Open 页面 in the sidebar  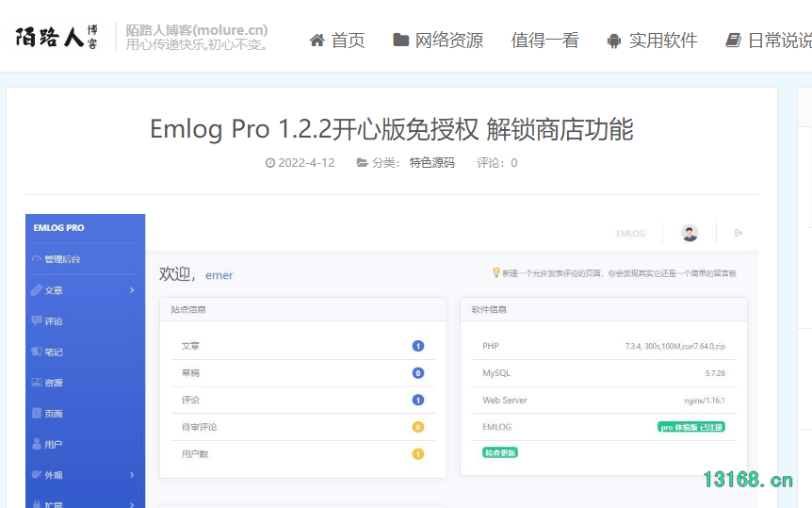[x=54, y=414]
